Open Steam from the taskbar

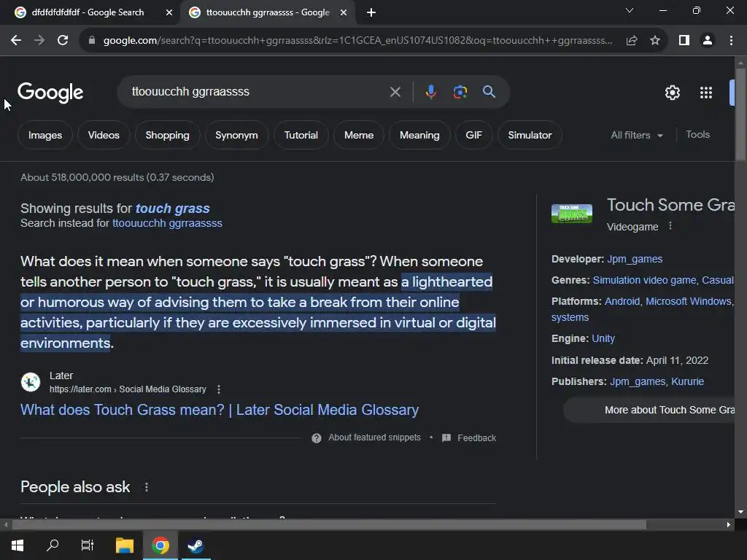click(196, 545)
